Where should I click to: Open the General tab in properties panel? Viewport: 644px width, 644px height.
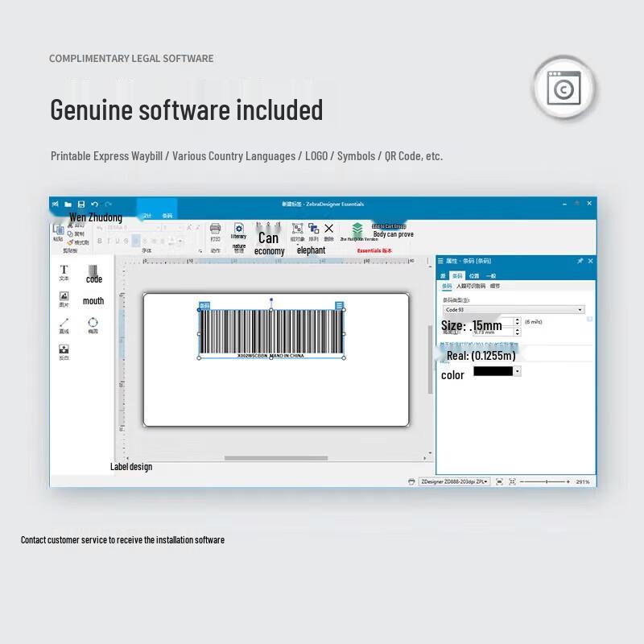490,275
